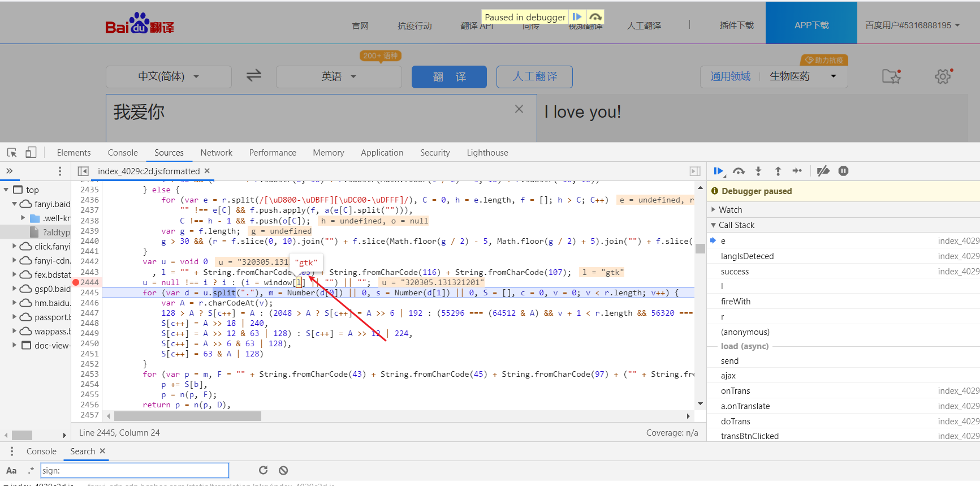Screen dimensions: 980x486
Task: Click the APP下载 header button
Action: [x=811, y=23]
